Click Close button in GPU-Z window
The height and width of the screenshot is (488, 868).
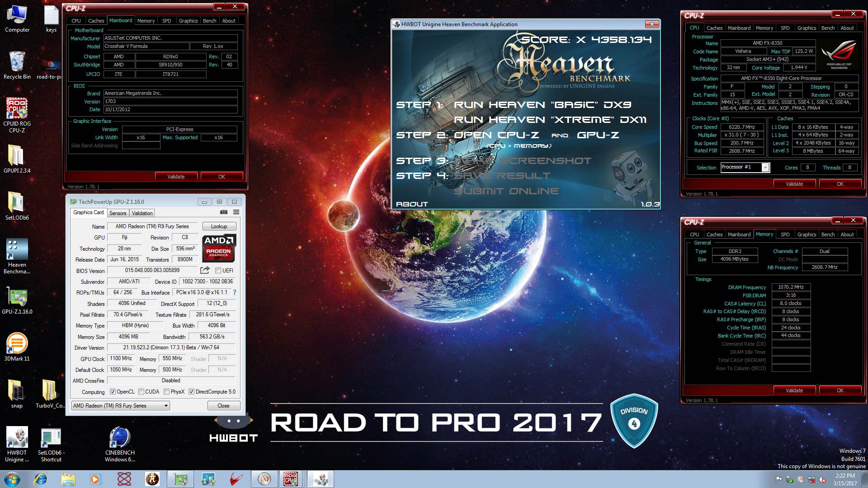223,406
